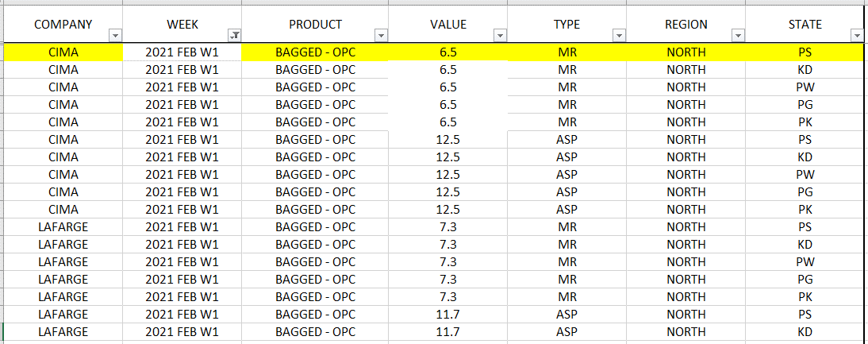Screen dimensions: 868x344
Task: Open the REGION column filter dropdown
Action: [737, 36]
